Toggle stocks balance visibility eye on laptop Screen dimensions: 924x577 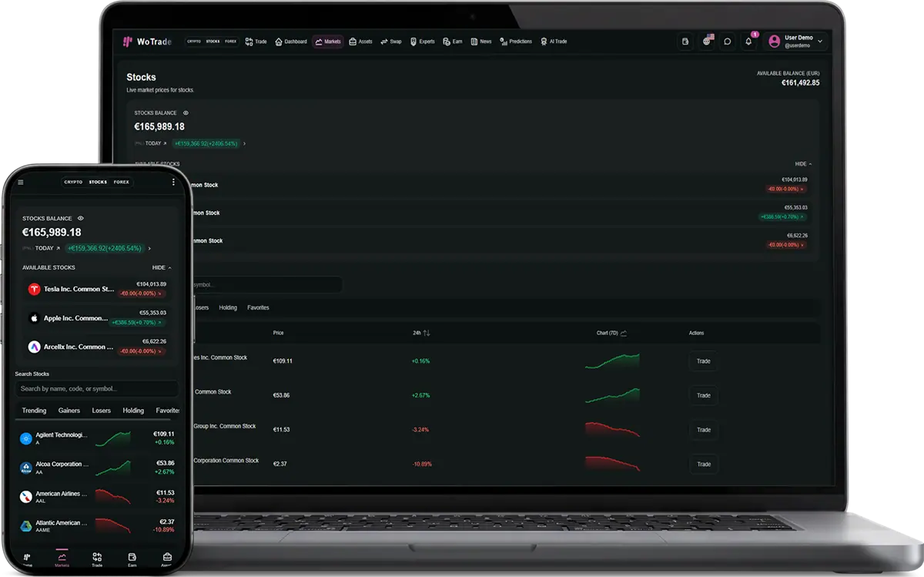(x=186, y=113)
